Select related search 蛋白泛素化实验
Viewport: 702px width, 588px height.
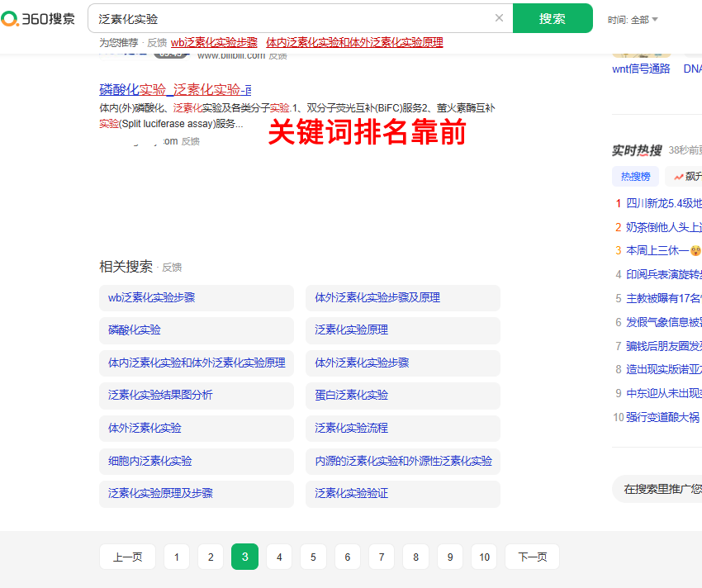(x=351, y=396)
